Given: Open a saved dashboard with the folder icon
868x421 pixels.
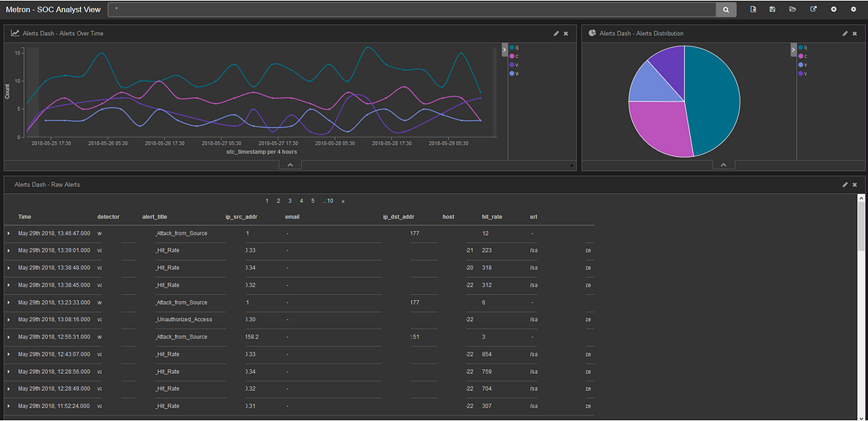Looking at the screenshot, I should (x=791, y=9).
